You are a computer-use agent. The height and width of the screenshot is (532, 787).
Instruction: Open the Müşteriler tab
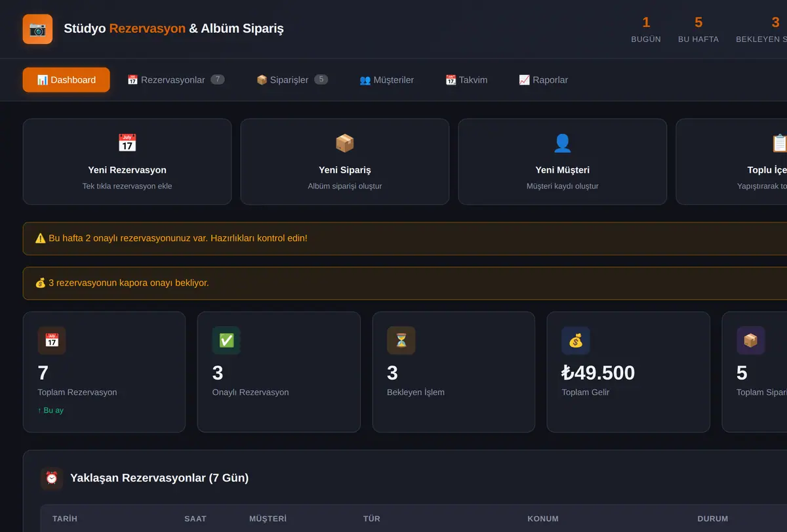click(387, 80)
